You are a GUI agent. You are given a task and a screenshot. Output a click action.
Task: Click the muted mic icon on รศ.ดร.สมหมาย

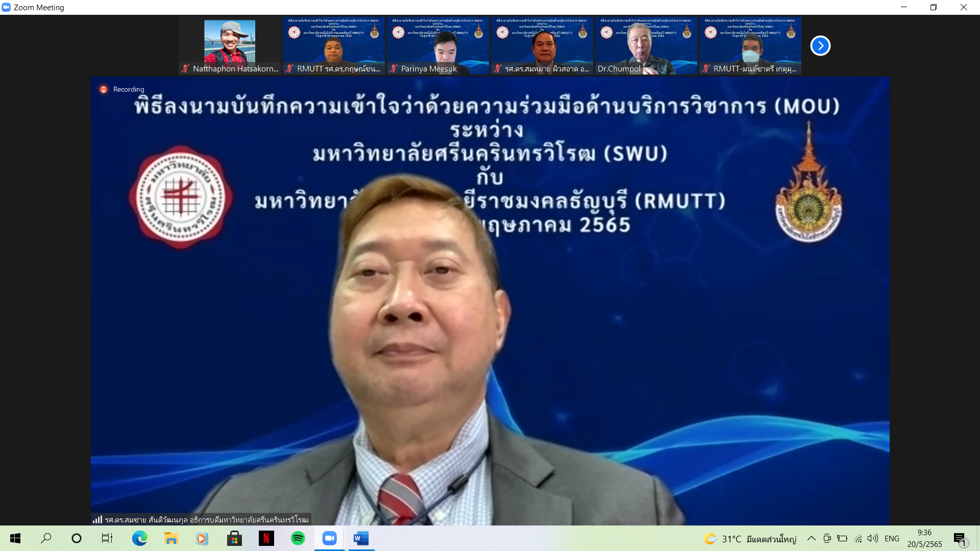pyautogui.click(x=498, y=68)
